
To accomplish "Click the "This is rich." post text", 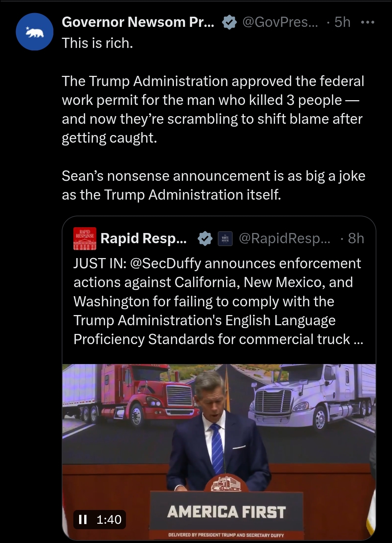I will [97, 43].
